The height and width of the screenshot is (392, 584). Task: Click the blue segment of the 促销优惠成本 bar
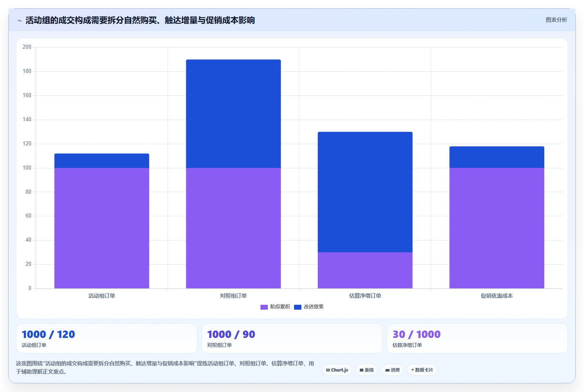(497, 157)
